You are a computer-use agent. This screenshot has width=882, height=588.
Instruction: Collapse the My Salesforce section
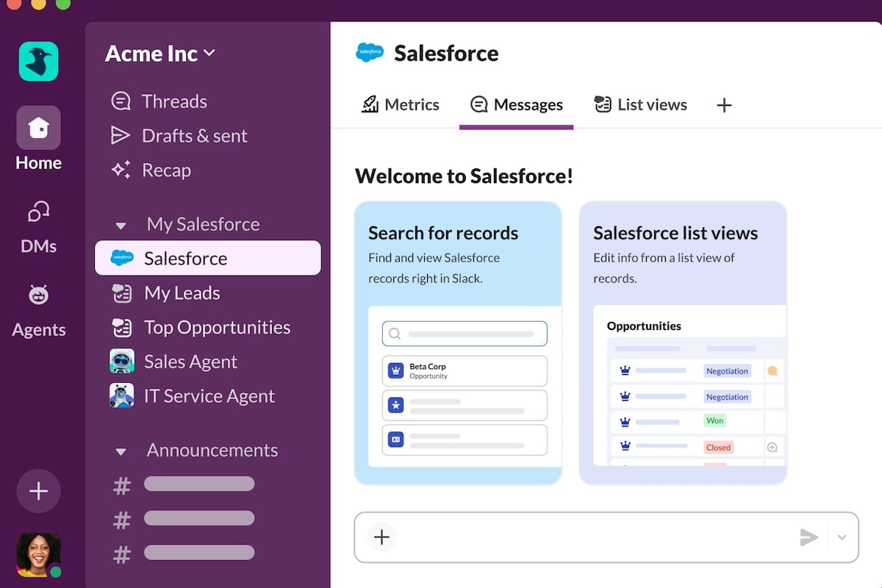121,225
